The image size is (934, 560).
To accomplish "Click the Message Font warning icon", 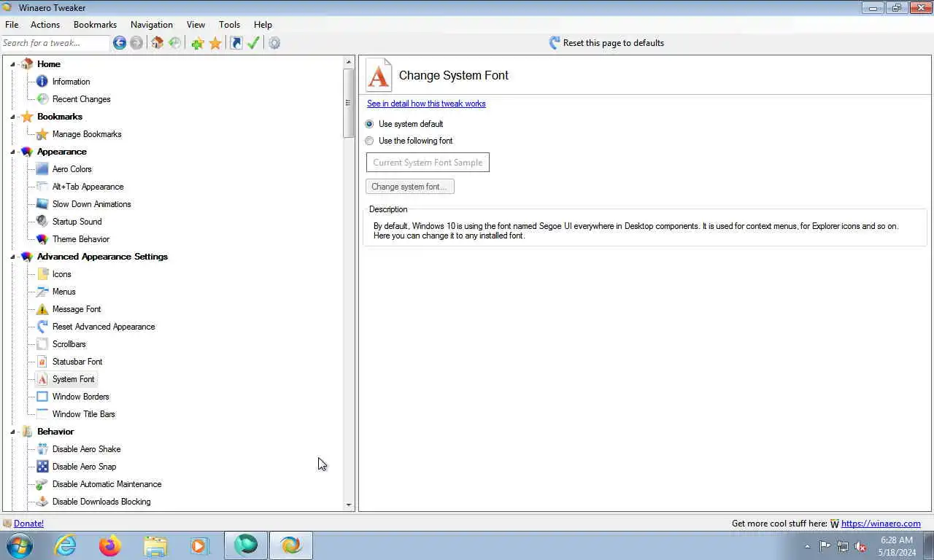I will pos(42,309).
